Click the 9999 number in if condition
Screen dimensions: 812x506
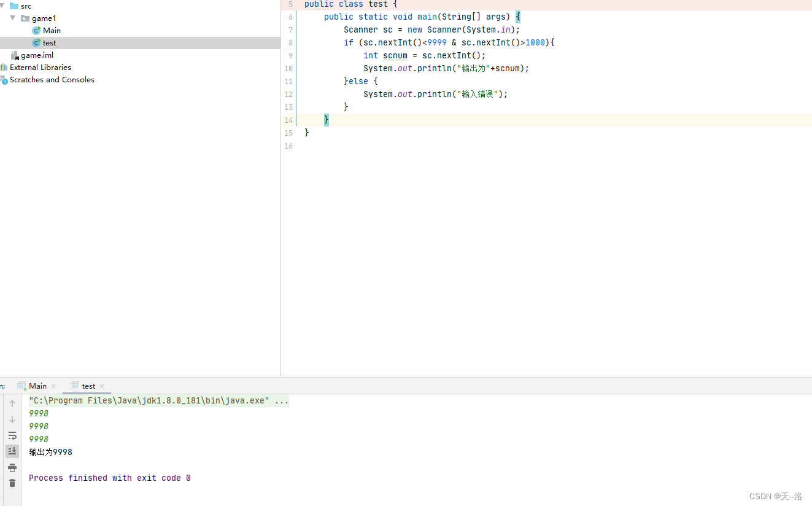[437, 42]
